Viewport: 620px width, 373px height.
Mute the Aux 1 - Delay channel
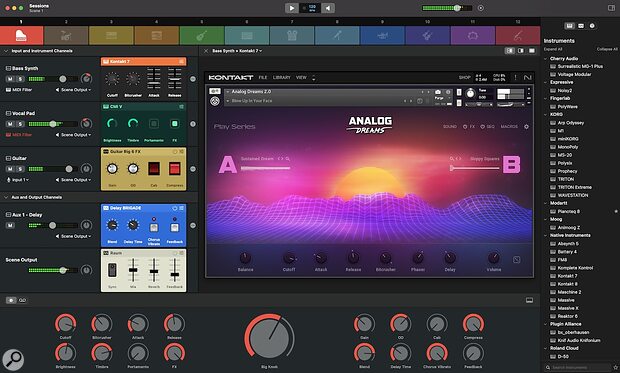click(10, 225)
